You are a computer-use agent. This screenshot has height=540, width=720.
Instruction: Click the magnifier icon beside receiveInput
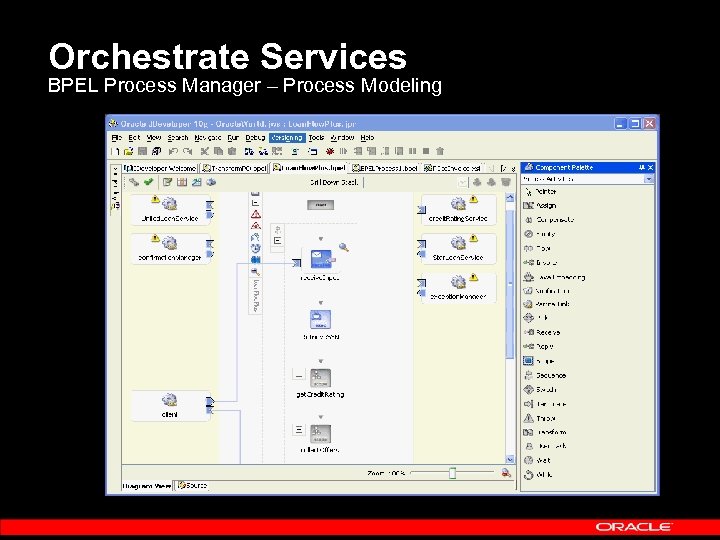[343, 247]
